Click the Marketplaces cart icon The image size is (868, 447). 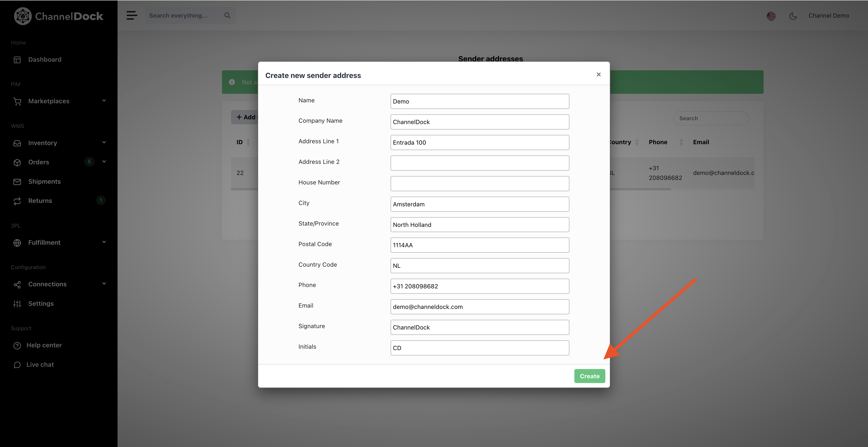(17, 101)
